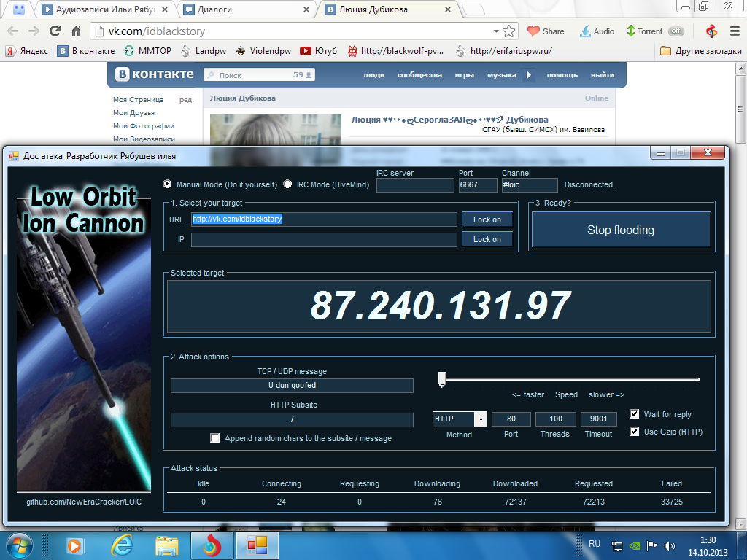Select IRC Mode (HiveMind) radio button
This screenshot has width=747, height=560.
pyautogui.click(x=287, y=184)
